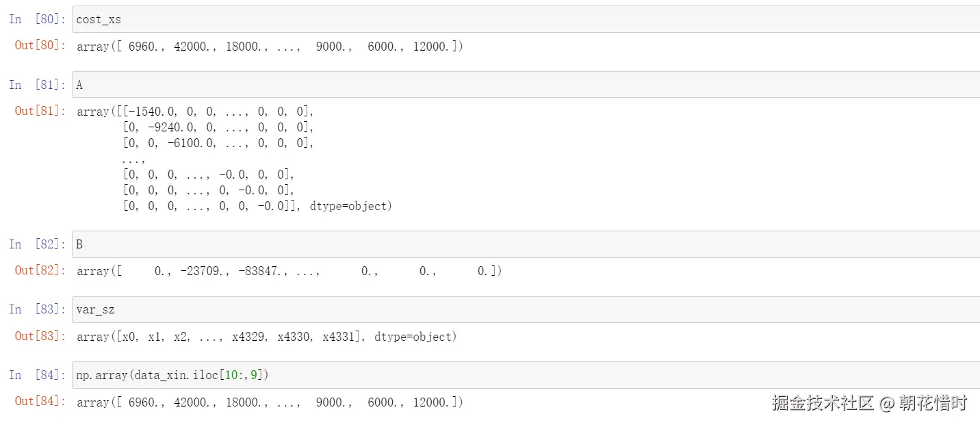
Task: Select the code cell containing B
Action: click(x=520, y=244)
